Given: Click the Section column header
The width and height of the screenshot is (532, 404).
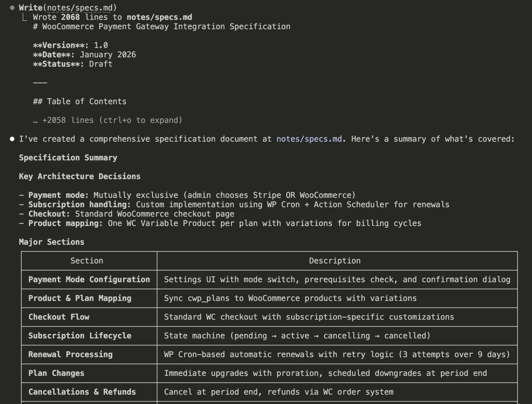Looking at the screenshot, I should pos(87,261).
